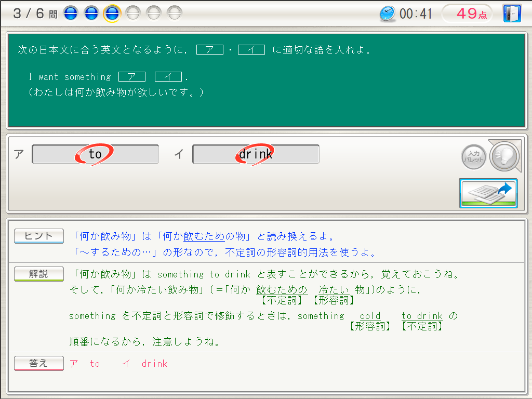The height and width of the screenshot is (399, 532).
Task: Click the ヒント hint label button
Action: click(39, 236)
